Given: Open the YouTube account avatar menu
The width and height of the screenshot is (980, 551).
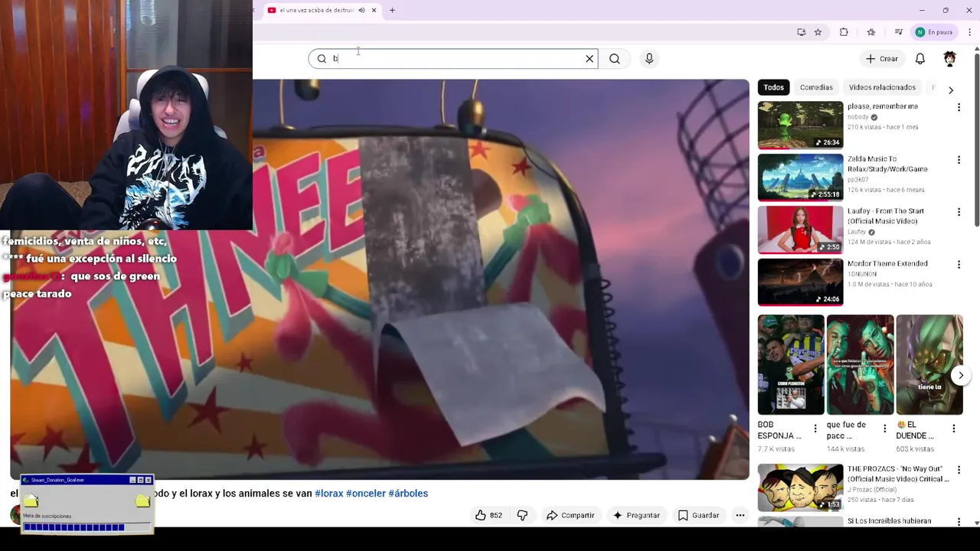Looking at the screenshot, I should (x=950, y=58).
